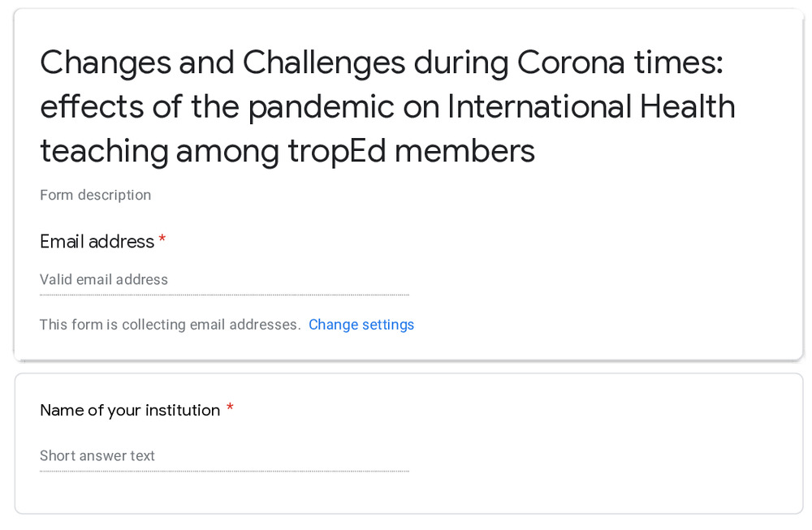Image resolution: width=812 pixels, height=530 pixels.
Task: Select the Name of your institution title
Action: (x=130, y=411)
